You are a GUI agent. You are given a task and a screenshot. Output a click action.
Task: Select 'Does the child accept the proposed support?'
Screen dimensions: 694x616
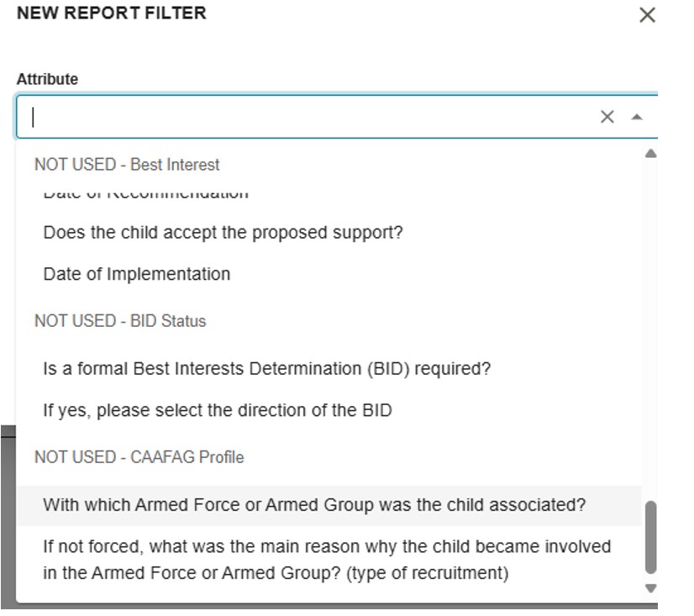(x=223, y=232)
